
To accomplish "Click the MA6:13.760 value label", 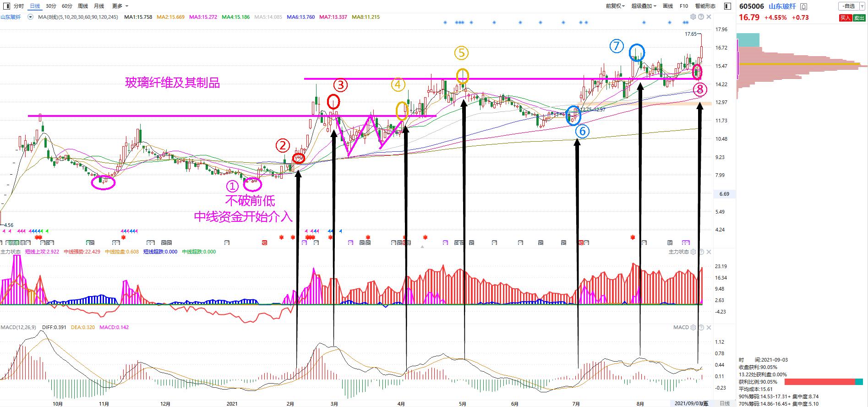I will (x=301, y=17).
